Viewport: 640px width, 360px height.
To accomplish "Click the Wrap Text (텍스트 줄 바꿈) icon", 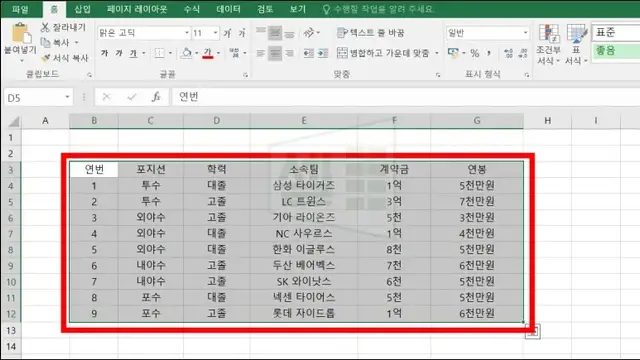I will pos(342,32).
